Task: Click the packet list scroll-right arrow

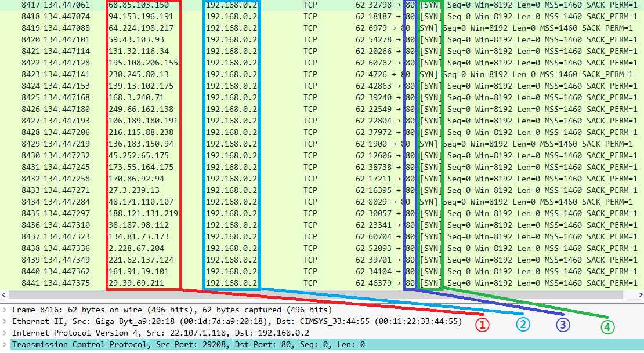Action: point(641,294)
